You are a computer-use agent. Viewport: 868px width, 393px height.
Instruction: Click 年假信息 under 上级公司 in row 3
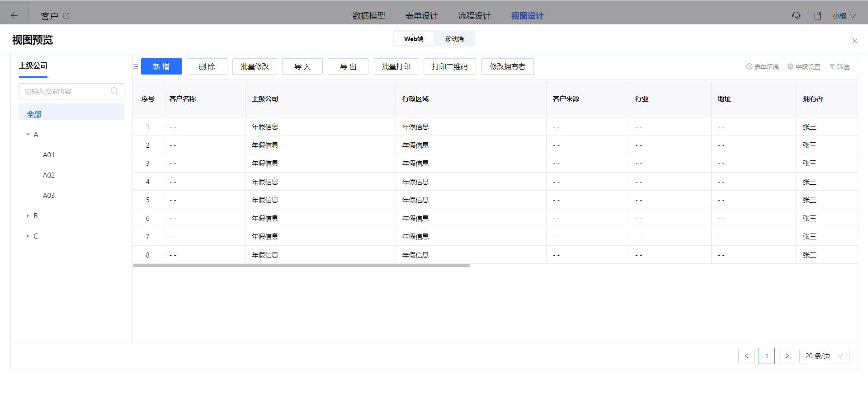[x=265, y=164]
